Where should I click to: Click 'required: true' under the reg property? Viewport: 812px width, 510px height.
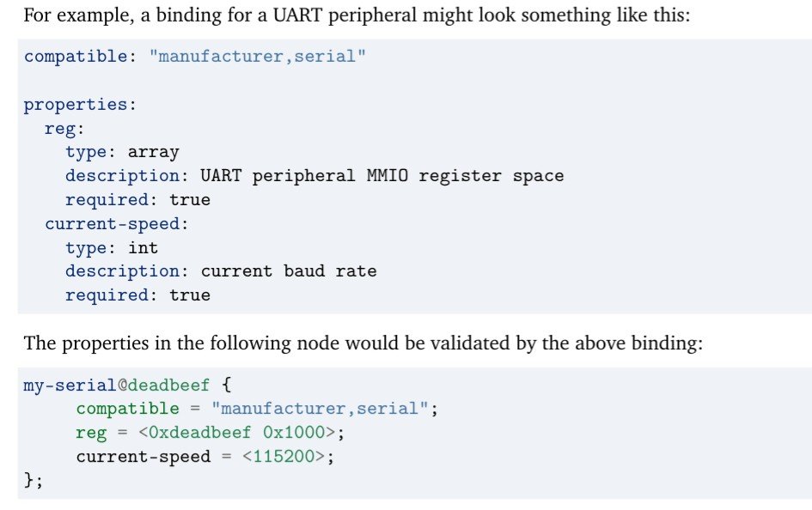[137, 199]
